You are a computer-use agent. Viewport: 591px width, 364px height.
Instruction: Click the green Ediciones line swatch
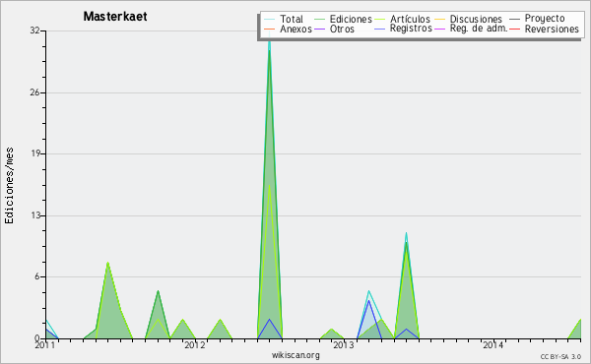coord(319,19)
